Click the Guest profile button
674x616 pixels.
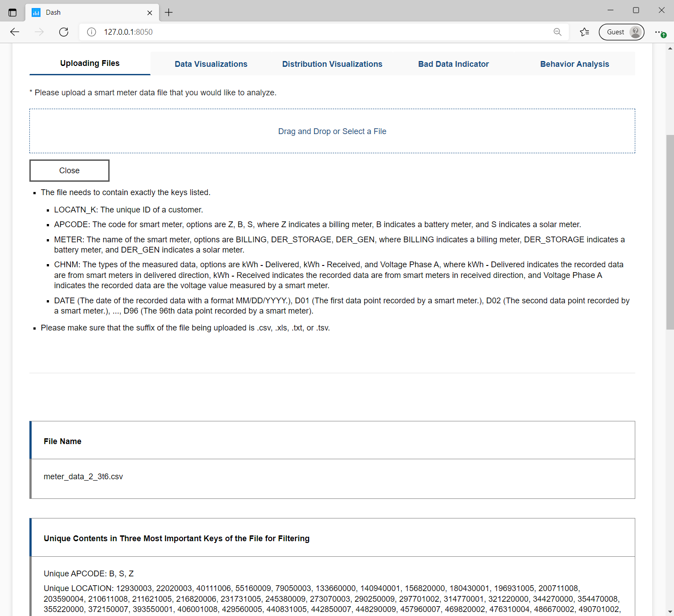pos(621,32)
